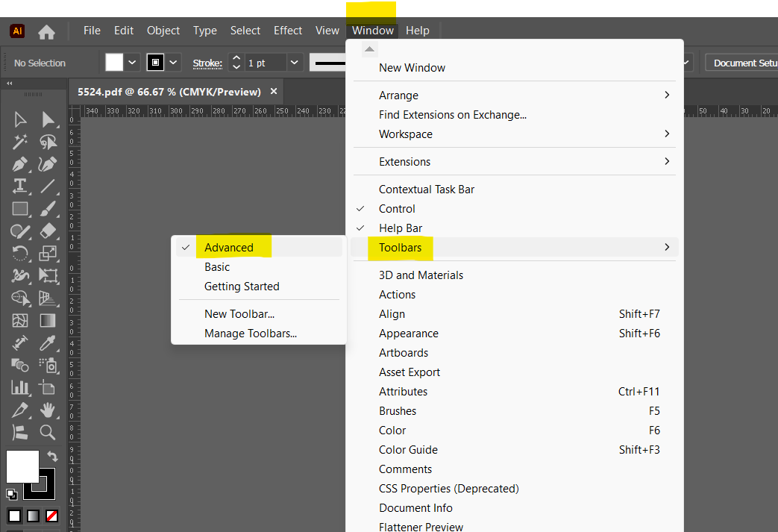
Task: Select the Line Segment tool
Action: pyautogui.click(x=48, y=187)
